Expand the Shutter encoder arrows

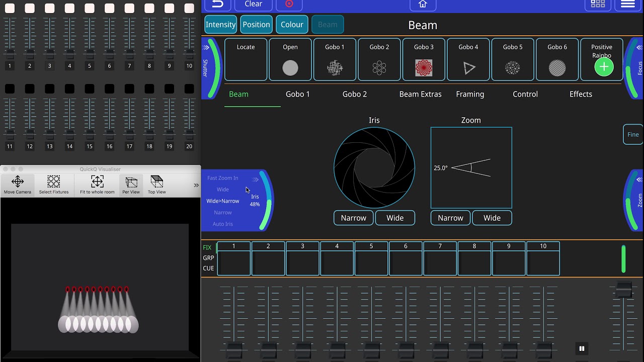pos(206,48)
